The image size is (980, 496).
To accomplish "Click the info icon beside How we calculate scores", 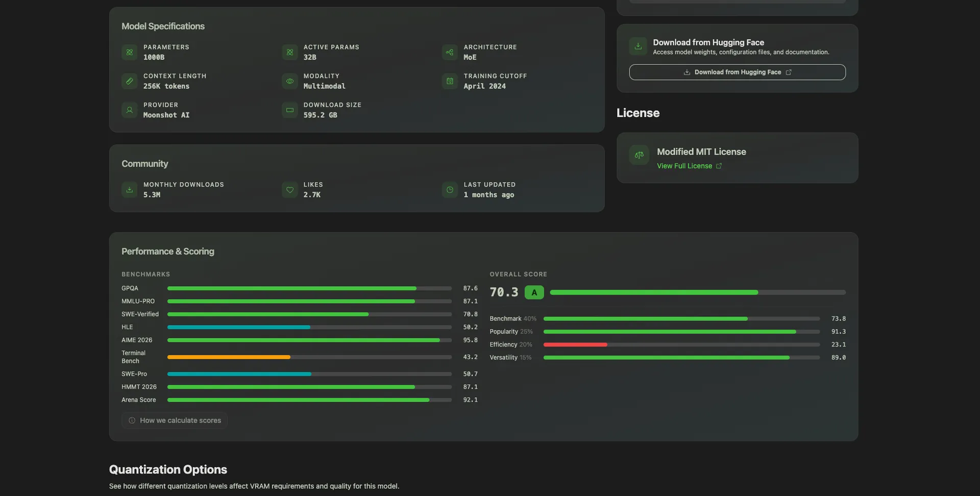I will click(132, 420).
